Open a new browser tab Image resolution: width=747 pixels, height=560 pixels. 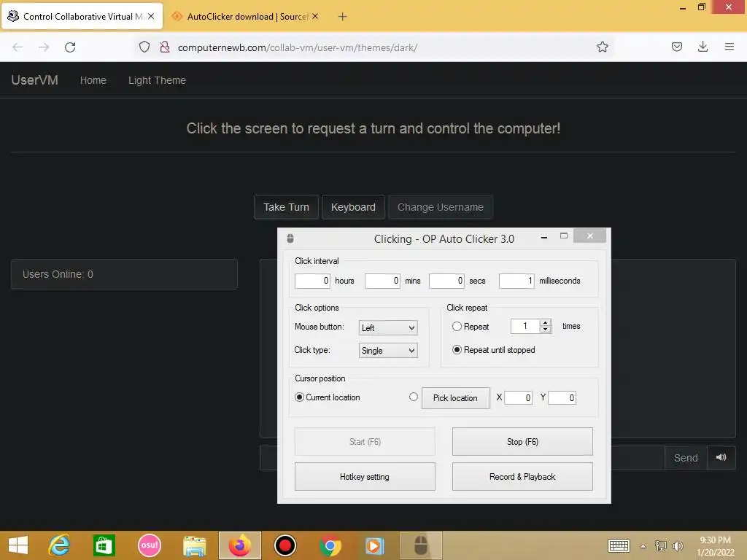tap(342, 17)
